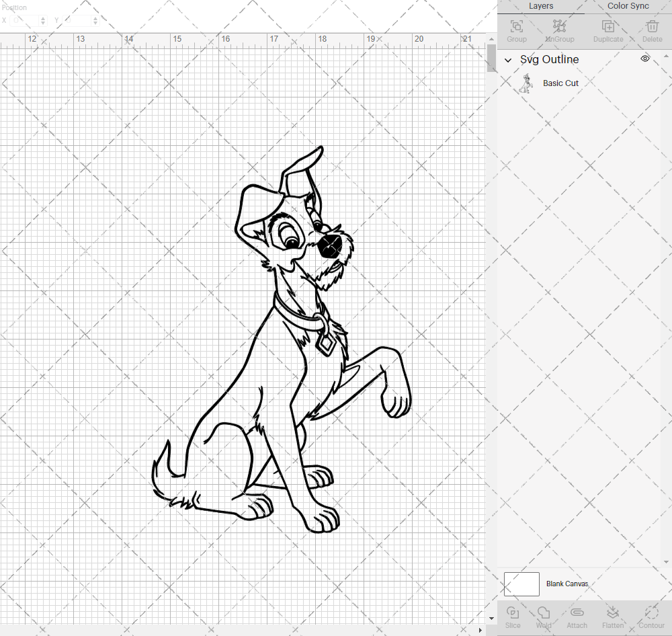Toggle visibility of the Svg Outline layer

644,59
